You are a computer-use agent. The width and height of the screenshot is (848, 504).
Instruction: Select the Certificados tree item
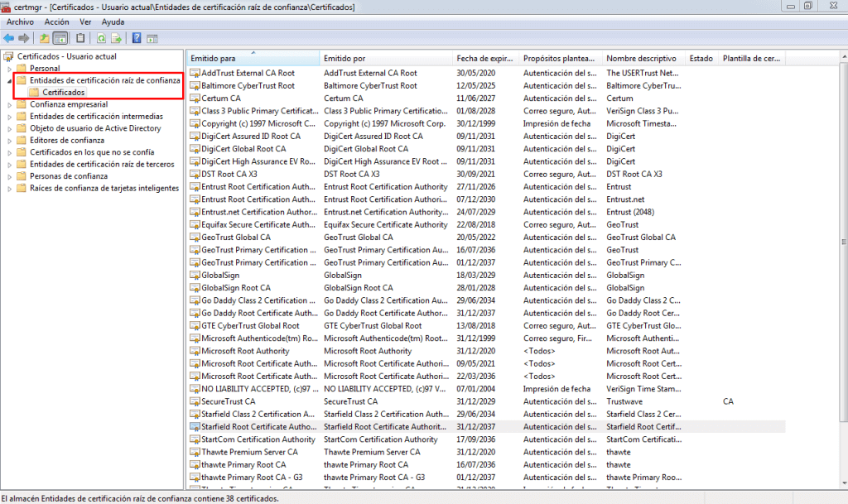coord(63,93)
